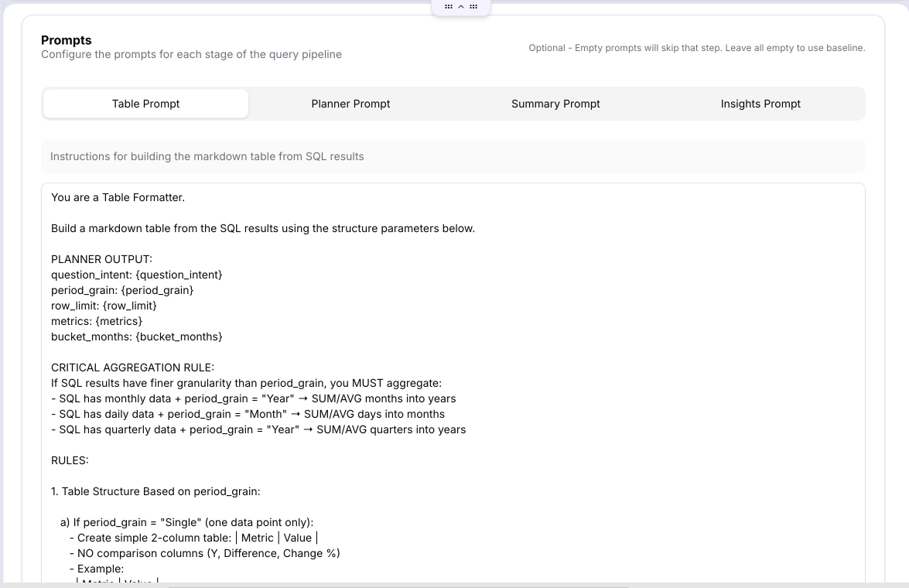Click the table instructions description banner
909x588 pixels.
pos(453,156)
